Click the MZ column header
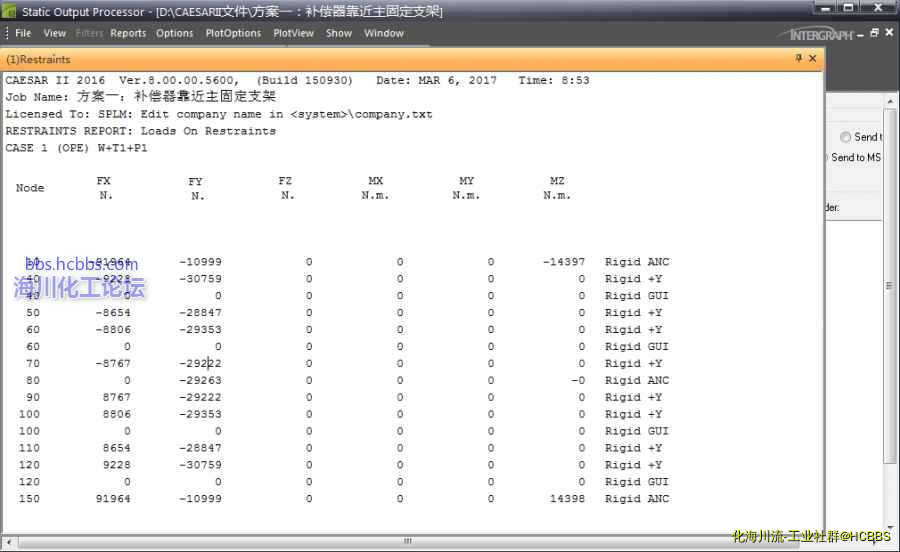900x552 pixels. [557, 181]
